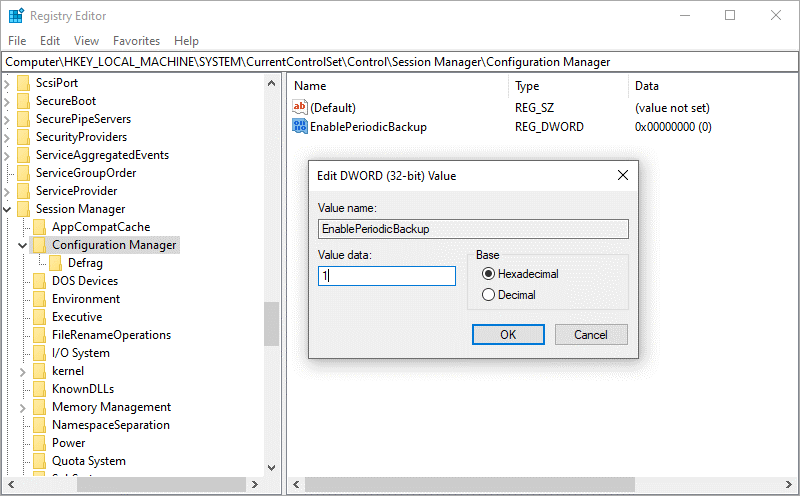Expand the kernel tree node
Screen dimensions: 800x496
(22, 372)
